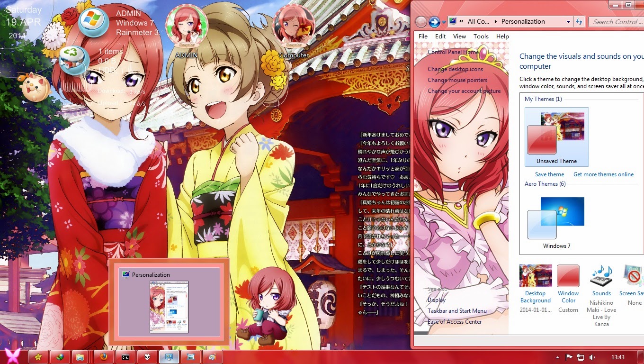Open the volume speaker tray icon
The image size is (644, 364).
[x=592, y=357]
